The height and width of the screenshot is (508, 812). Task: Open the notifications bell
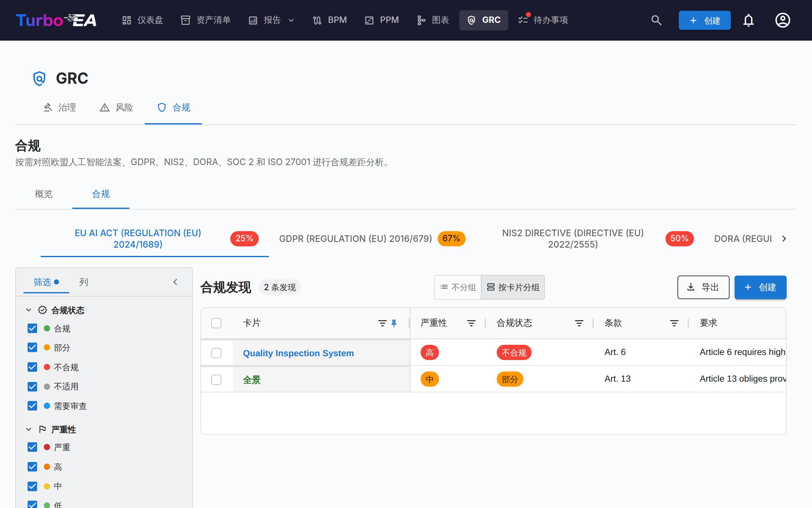point(748,20)
